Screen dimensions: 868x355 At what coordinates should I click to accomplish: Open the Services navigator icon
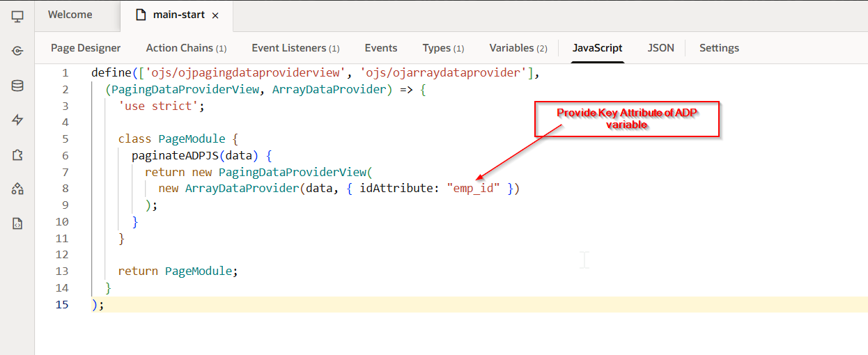click(x=17, y=51)
